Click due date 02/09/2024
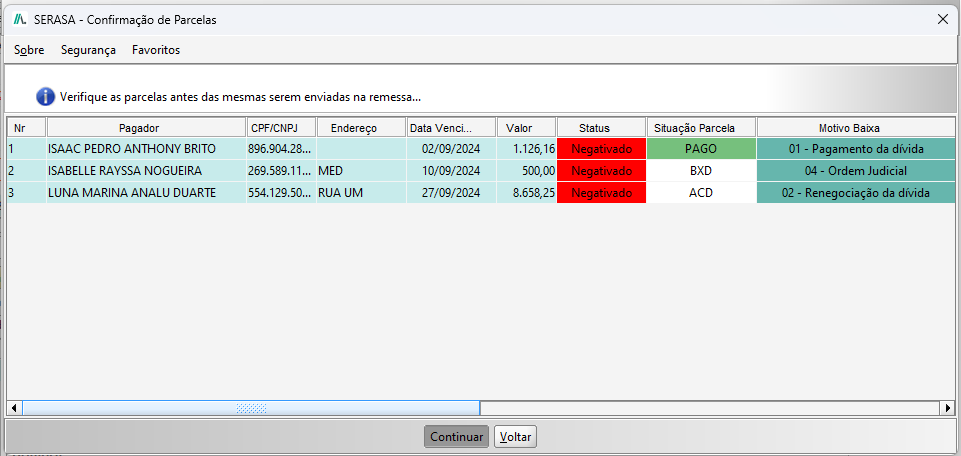 tap(451, 149)
